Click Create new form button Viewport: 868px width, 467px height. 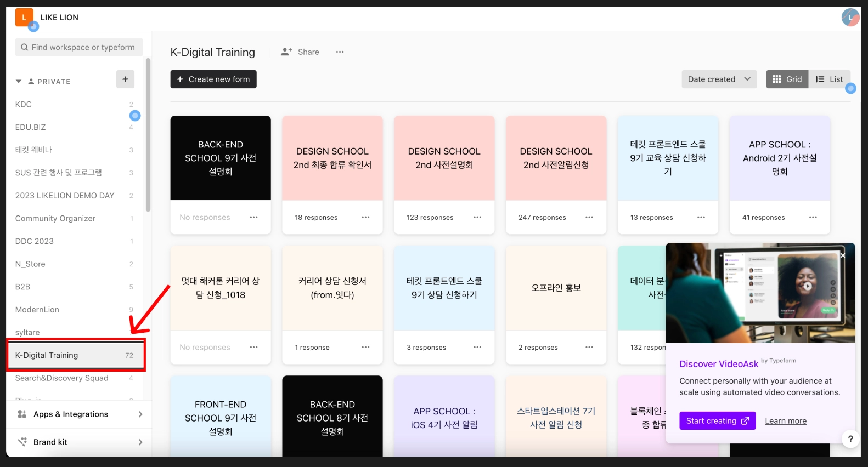(213, 79)
